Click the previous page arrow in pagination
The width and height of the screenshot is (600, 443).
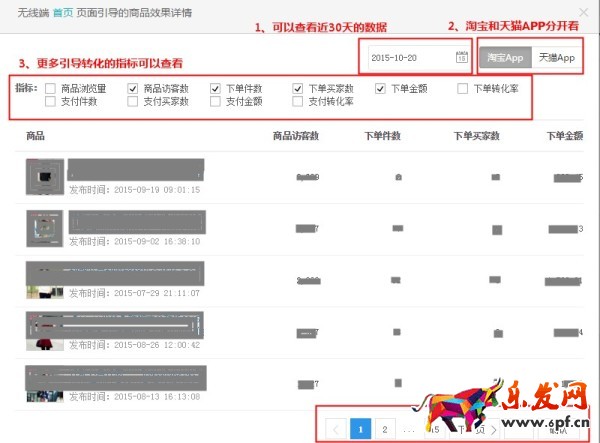pos(336,429)
